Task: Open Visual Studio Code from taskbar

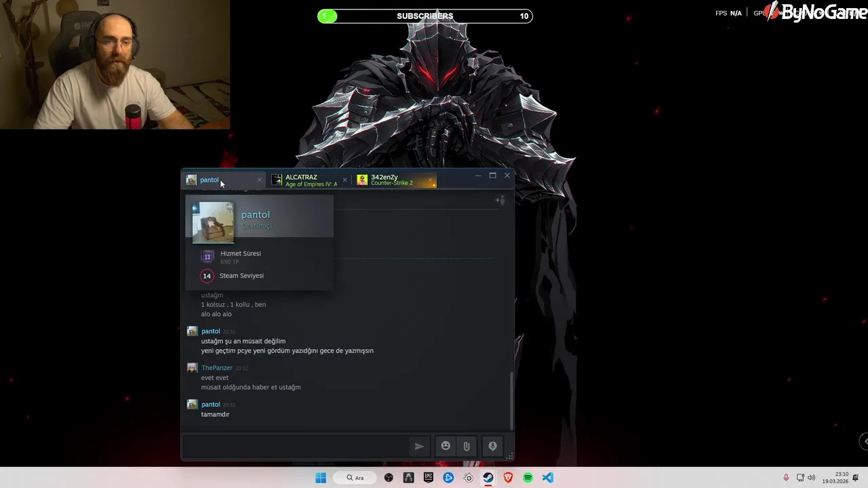Action: (x=548, y=478)
